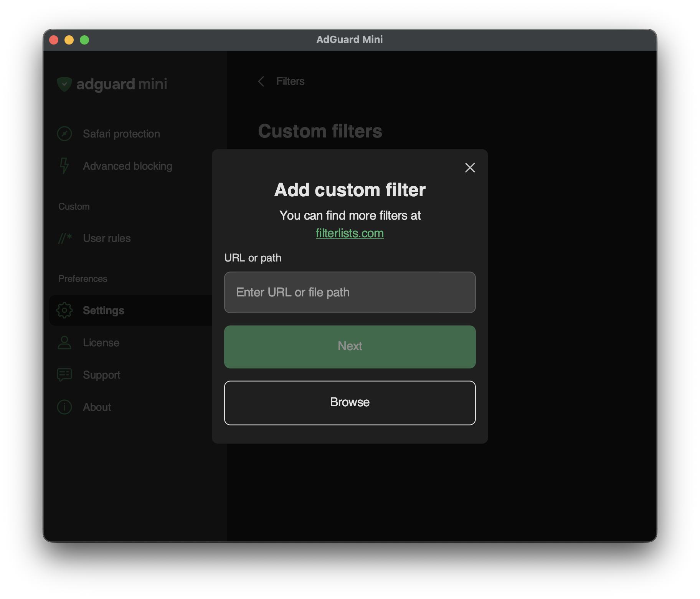The image size is (700, 599).
Task: Click the License person icon
Action: (64, 343)
